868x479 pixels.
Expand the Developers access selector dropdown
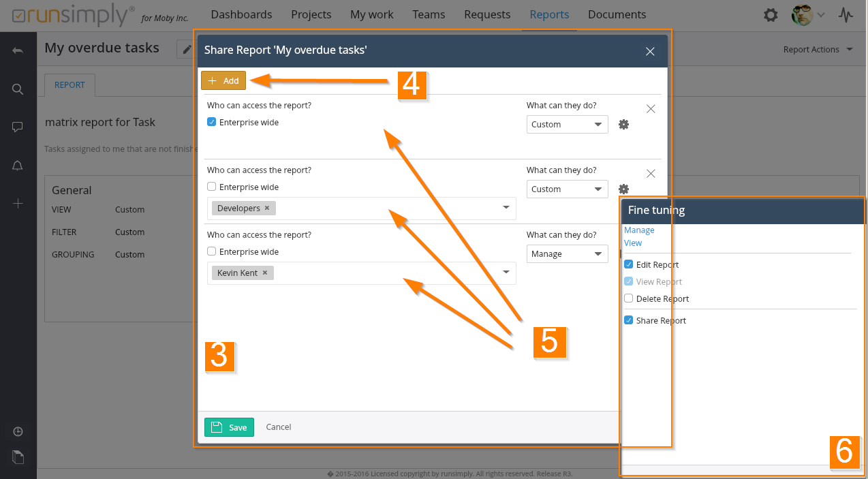506,208
